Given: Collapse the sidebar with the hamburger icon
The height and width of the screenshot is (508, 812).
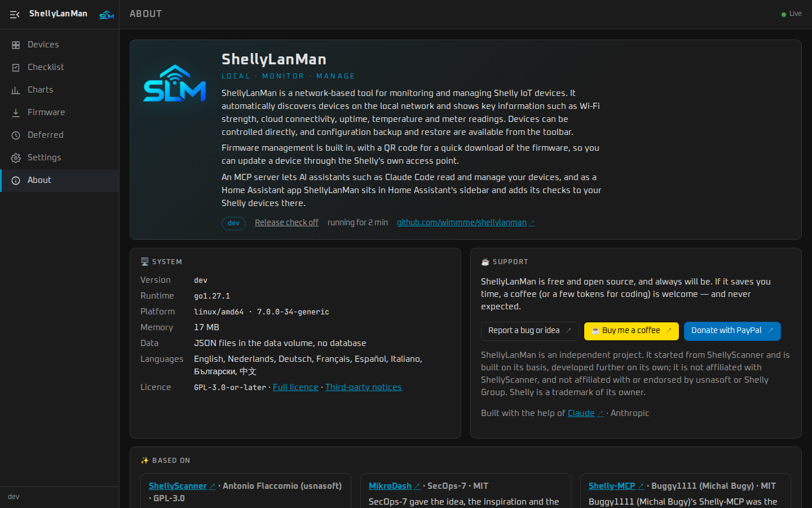Looking at the screenshot, I should pos(15,14).
